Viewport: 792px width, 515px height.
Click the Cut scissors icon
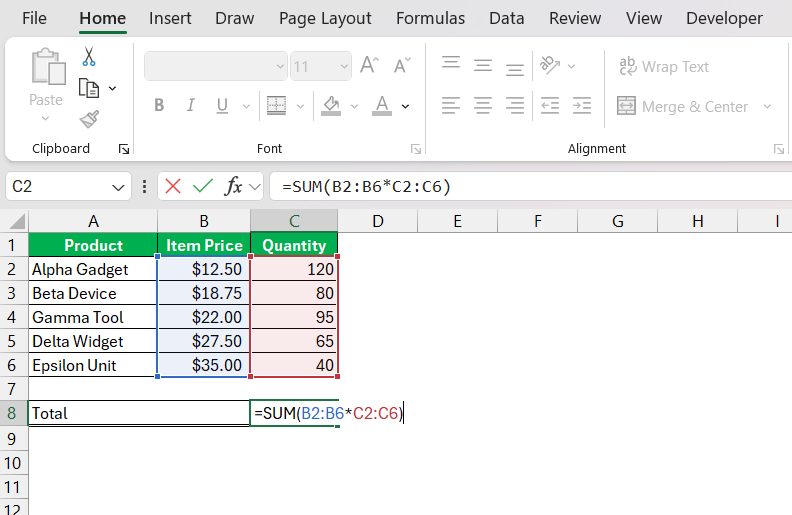[89, 57]
